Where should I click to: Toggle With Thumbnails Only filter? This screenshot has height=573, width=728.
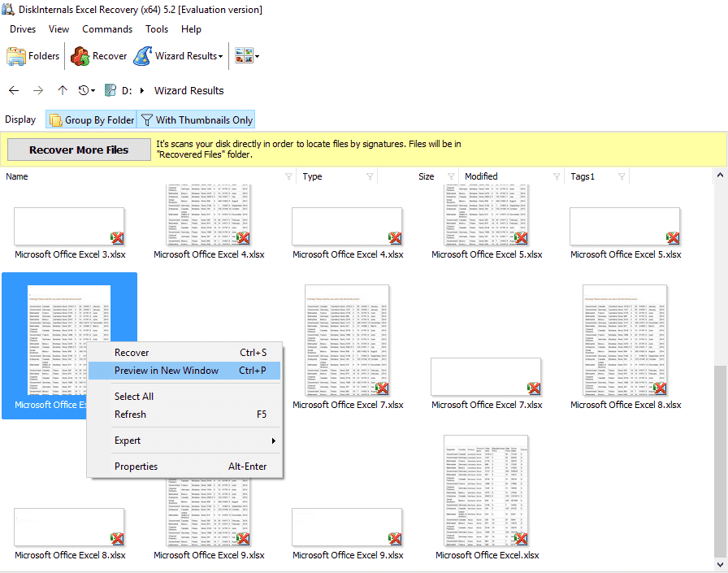(x=196, y=120)
